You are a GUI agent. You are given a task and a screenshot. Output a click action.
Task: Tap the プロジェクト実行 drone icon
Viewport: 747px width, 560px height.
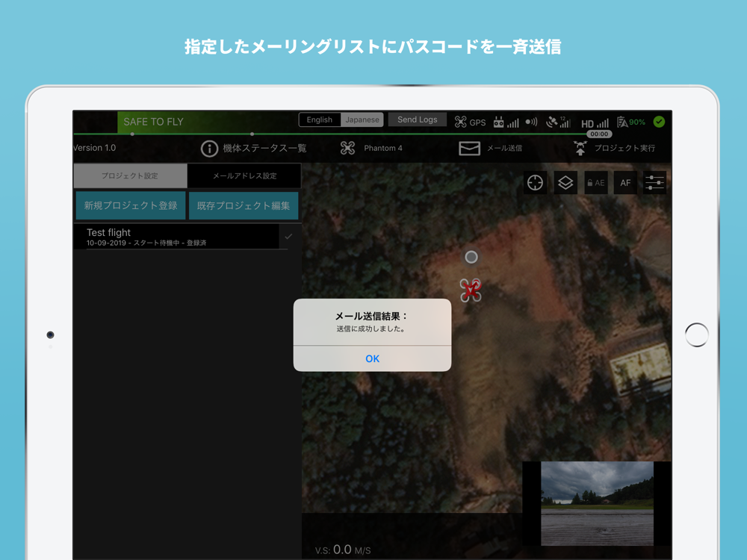(580, 148)
